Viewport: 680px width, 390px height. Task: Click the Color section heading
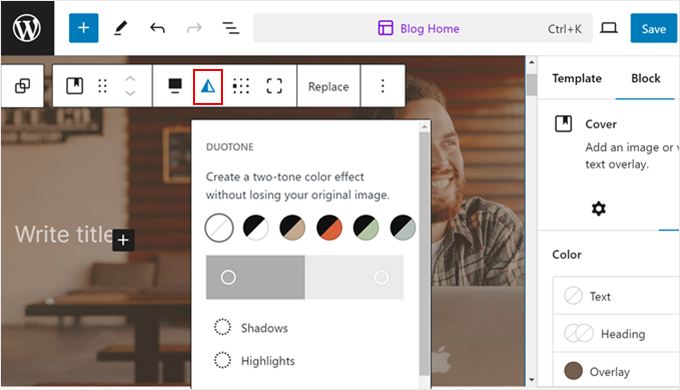coord(566,254)
